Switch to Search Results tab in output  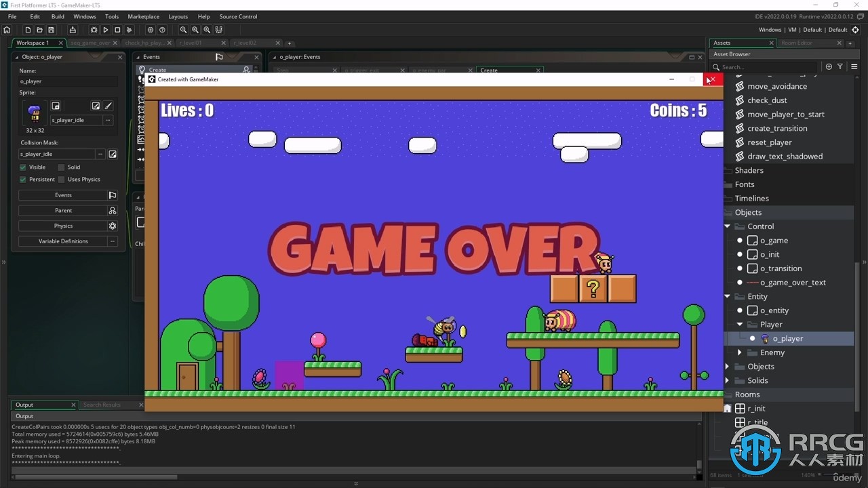coord(102,405)
